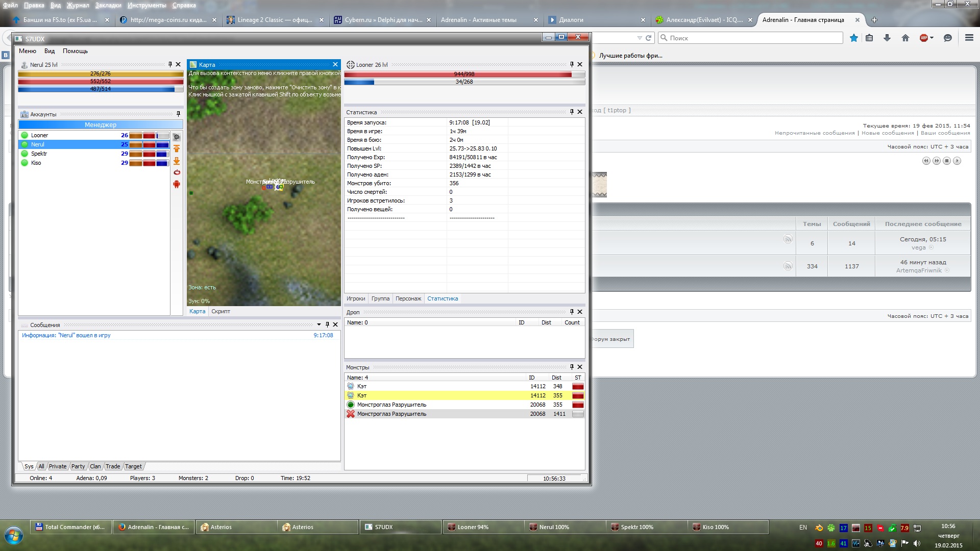Click the red android robot icon in Аккаунты
Screen dimensions: 980x551
tap(177, 184)
